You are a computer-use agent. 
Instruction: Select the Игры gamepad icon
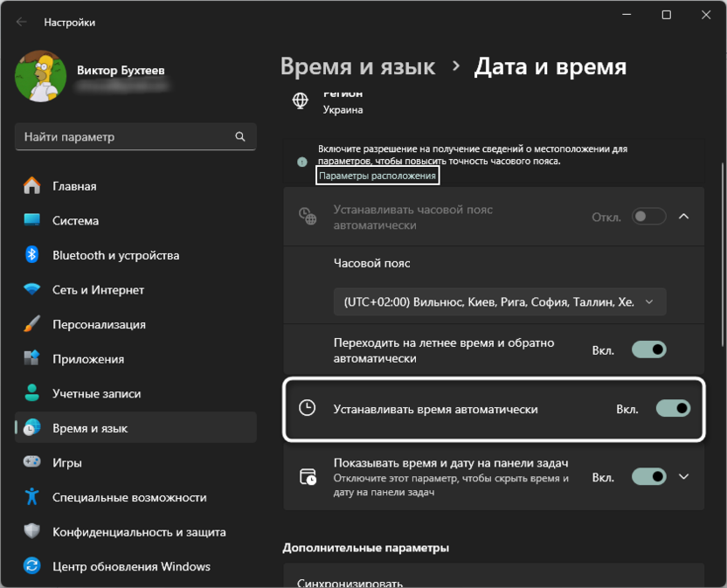click(32, 461)
